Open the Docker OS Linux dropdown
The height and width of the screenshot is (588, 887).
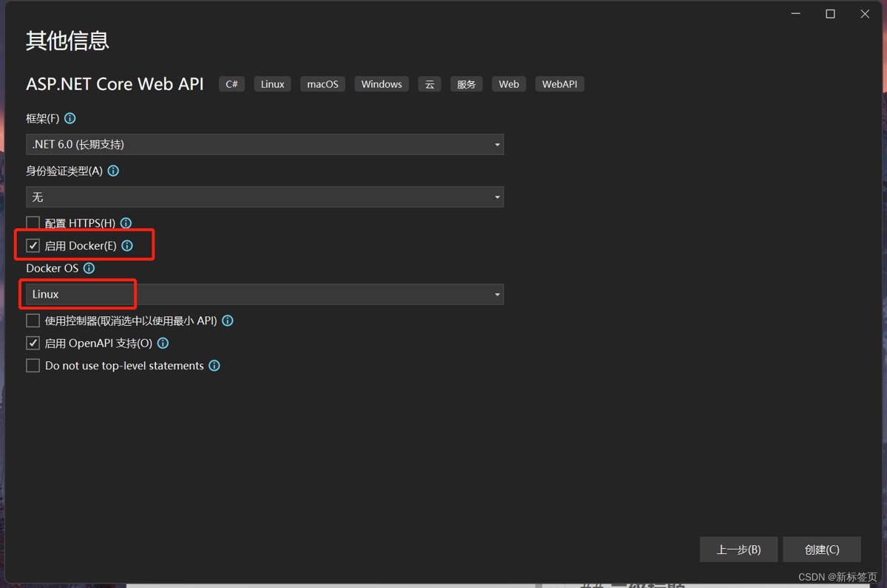coord(265,294)
